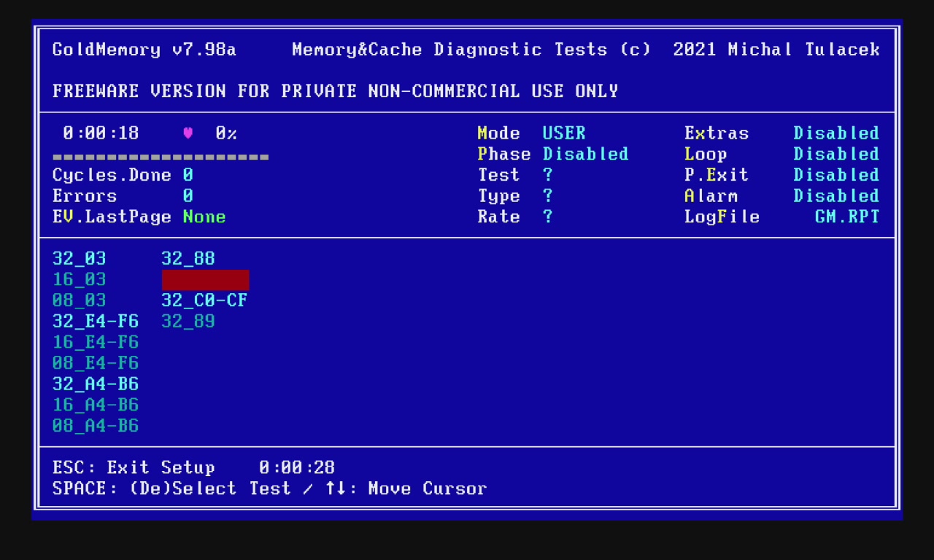Click ESC: Exit Setup hint

(x=134, y=467)
